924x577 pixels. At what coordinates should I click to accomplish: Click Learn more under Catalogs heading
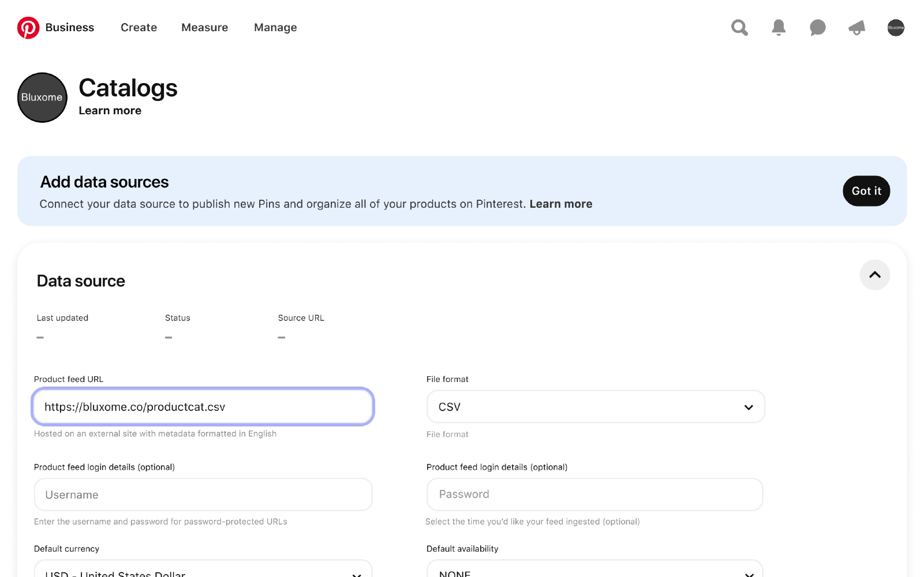(110, 111)
